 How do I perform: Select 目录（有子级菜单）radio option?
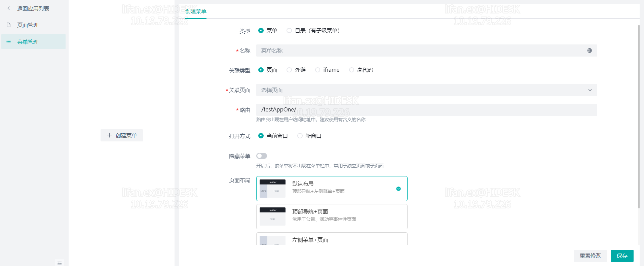[289, 30]
